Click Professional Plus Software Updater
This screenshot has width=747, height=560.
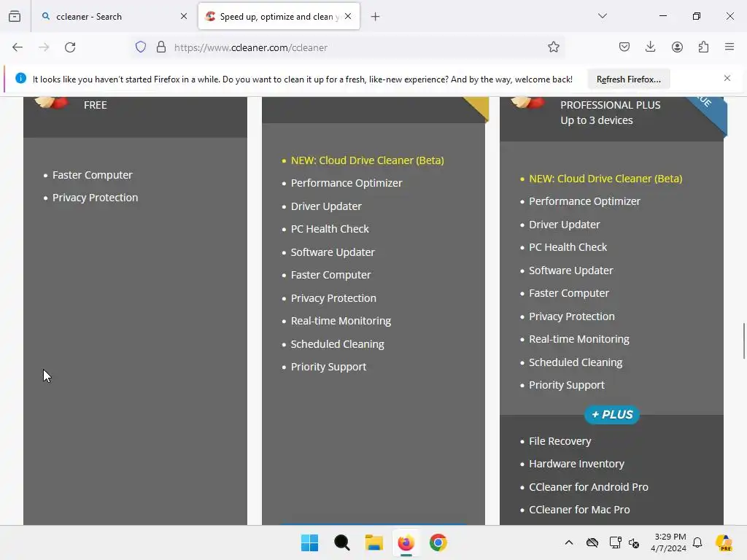tap(570, 271)
